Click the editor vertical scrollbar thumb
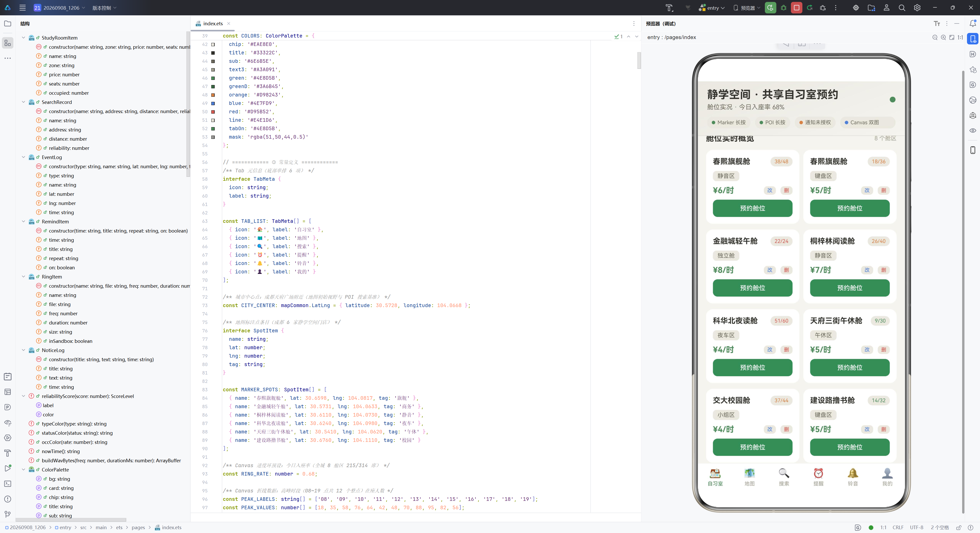This screenshot has width=980, height=533. coord(639,60)
